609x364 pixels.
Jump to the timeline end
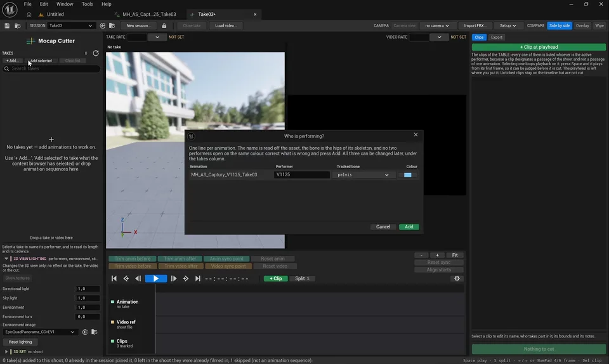click(198, 278)
